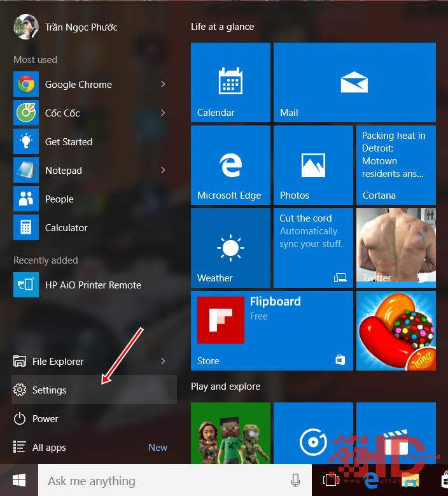The height and width of the screenshot is (496, 448).
Task: Click the Cortana microphone icon
Action: (295, 480)
